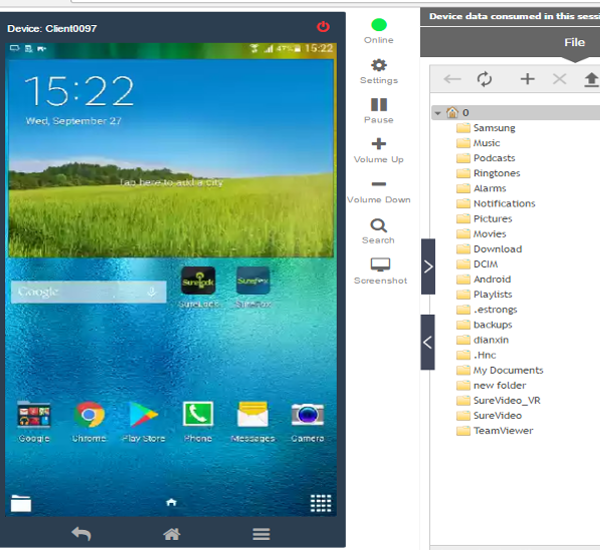Open the .Hnc folder
Screen dimensions: 600x550
tap(476, 355)
